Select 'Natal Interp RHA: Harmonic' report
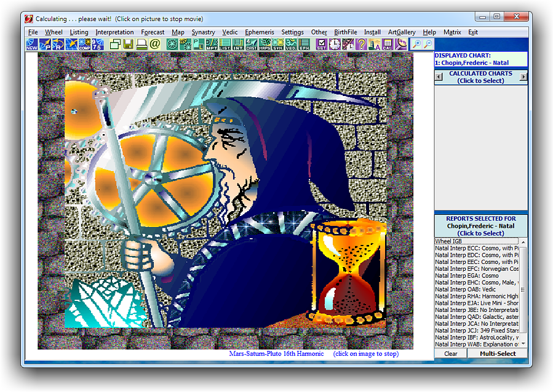 click(x=477, y=297)
